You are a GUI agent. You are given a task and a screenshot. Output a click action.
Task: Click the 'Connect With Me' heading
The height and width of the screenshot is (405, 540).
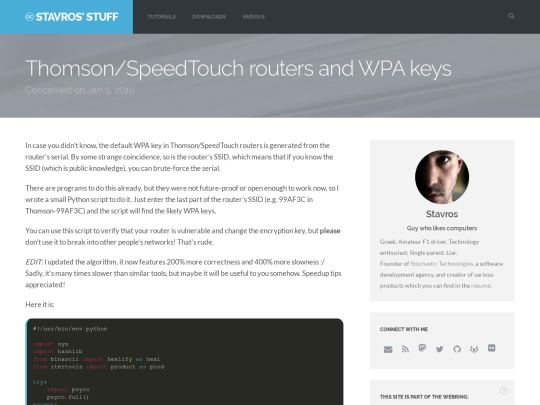click(404, 329)
